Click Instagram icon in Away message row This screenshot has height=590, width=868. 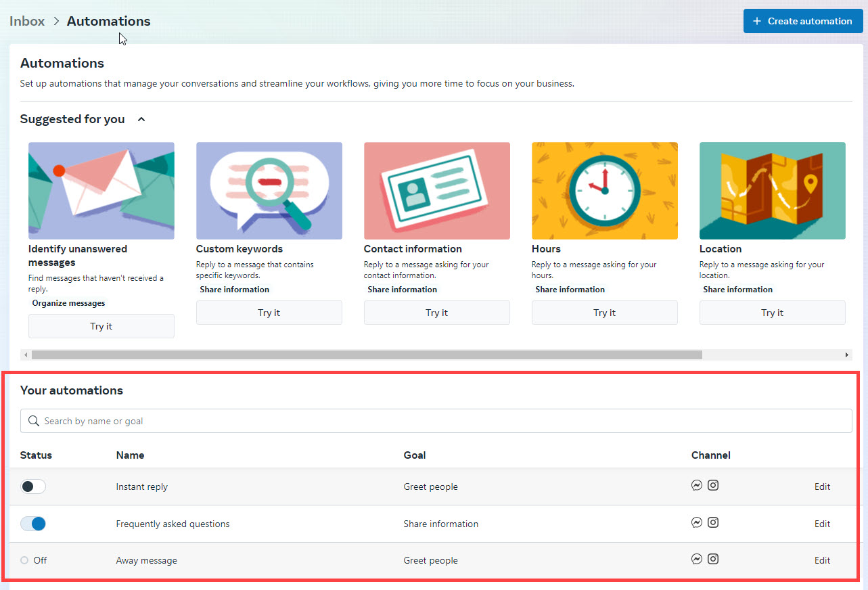pyautogui.click(x=713, y=559)
